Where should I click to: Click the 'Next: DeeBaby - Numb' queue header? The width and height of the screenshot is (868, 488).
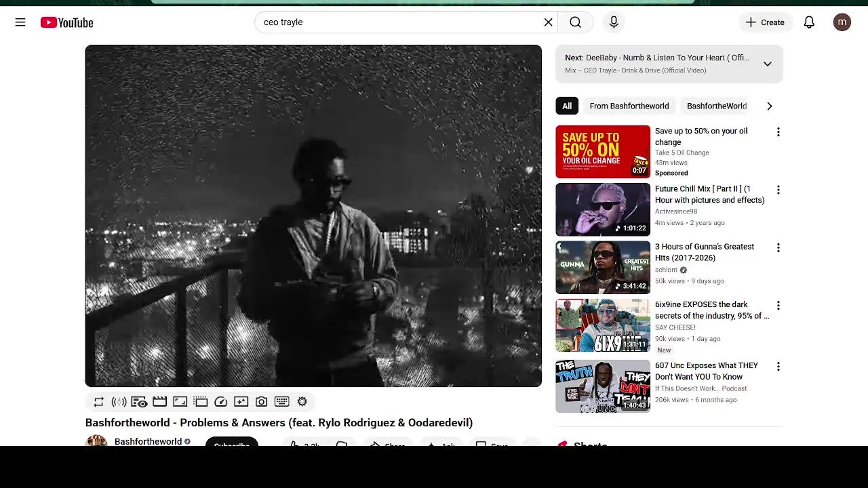(657, 58)
